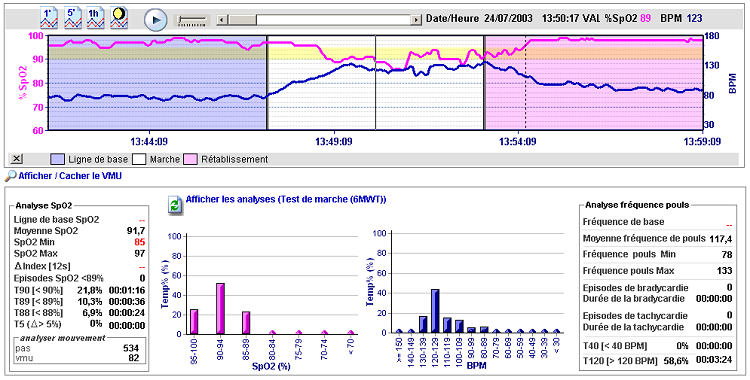Click the 95-100 SpO2 histogram bar
Viewport: 750px width, 380px height.
coord(194,321)
